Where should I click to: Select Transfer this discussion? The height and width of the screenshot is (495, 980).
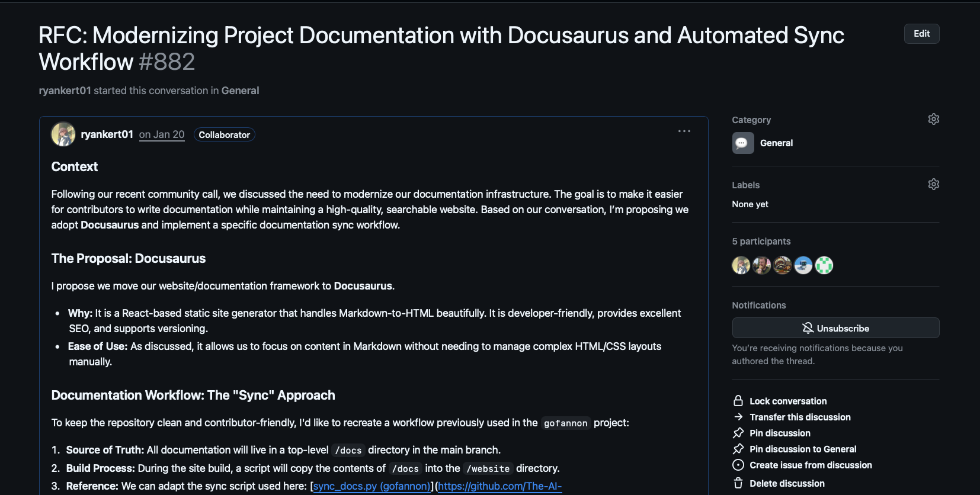pyautogui.click(x=800, y=417)
